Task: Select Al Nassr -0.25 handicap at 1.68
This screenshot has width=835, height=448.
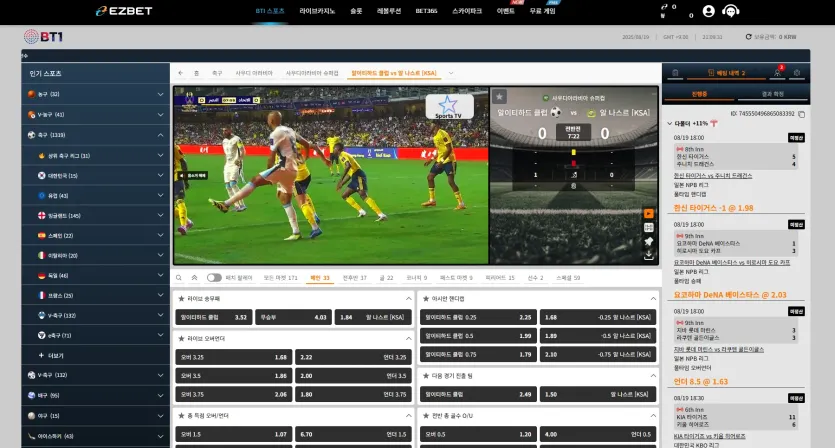Action: point(598,317)
